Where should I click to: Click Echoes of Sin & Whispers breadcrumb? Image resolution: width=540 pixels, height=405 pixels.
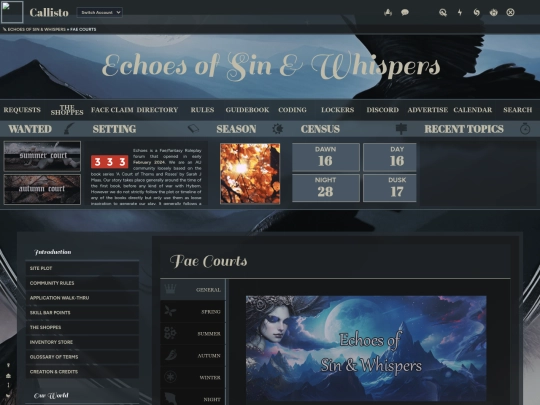(x=37, y=29)
